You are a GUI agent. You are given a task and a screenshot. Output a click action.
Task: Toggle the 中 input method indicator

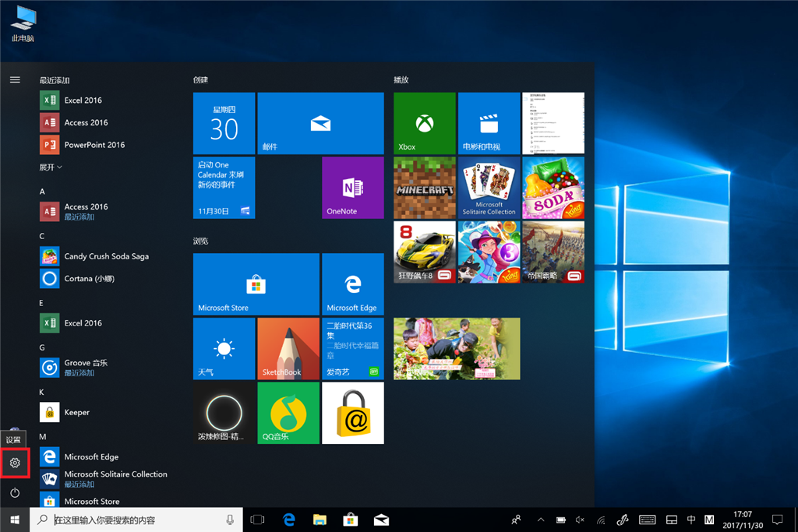(690, 520)
